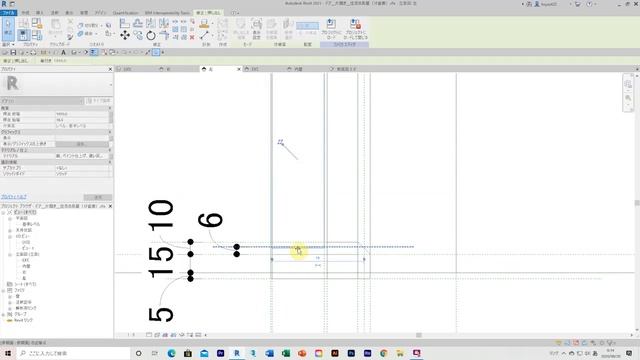Open the type selector dropdown in Properties
This screenshot has height=360, width=640.
point(111,84)
